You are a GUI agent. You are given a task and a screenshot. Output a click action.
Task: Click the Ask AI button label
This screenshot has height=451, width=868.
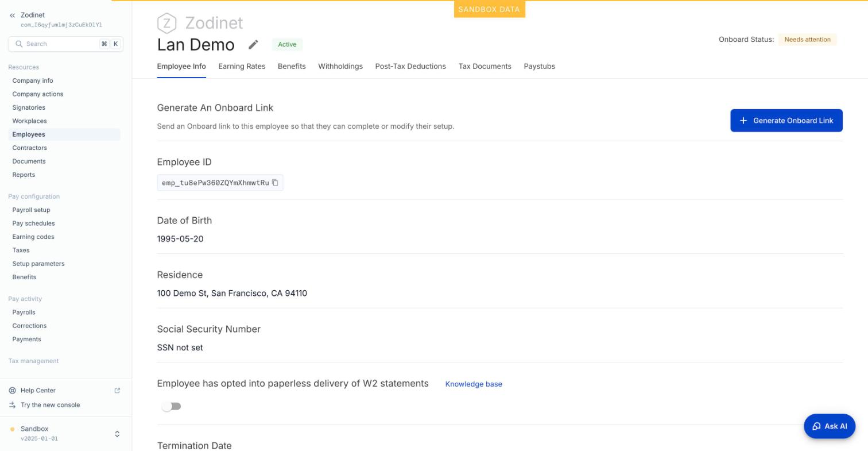click(835, 426)
